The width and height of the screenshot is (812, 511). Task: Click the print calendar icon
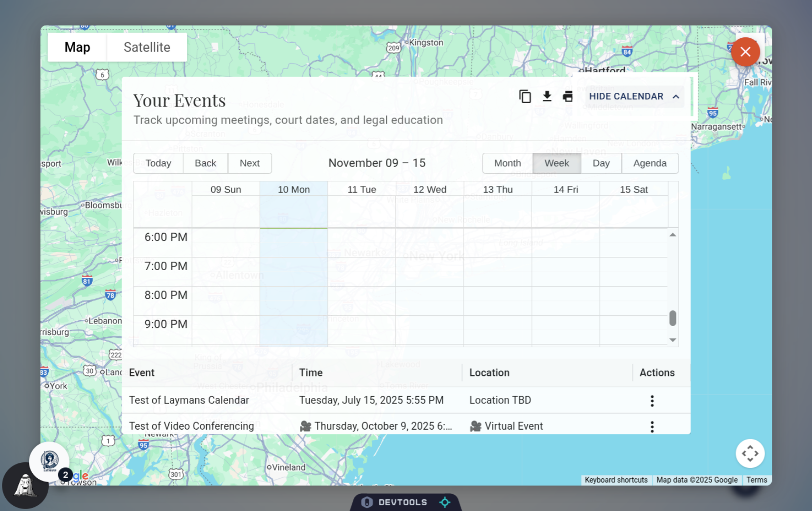click(568, 96)
